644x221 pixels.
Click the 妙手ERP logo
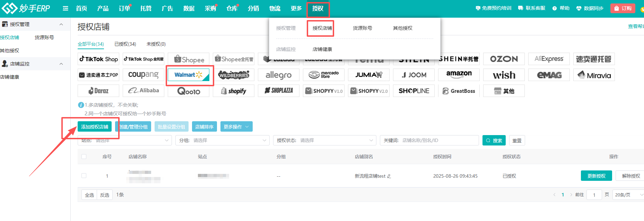point(26,8)
